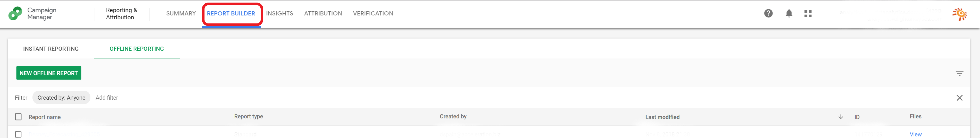
Task: Go to the Summary menu item
Action: coord(181,14)
